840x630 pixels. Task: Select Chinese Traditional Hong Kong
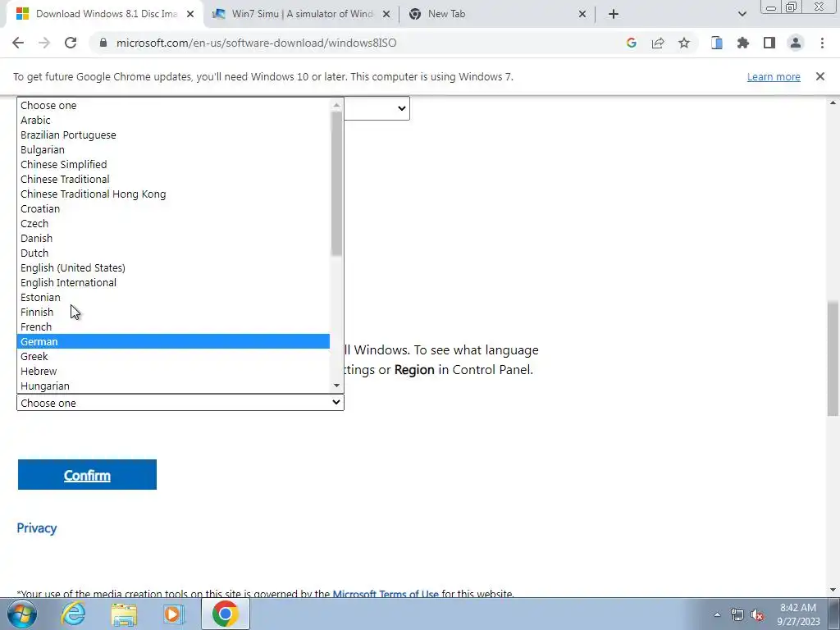173,194
